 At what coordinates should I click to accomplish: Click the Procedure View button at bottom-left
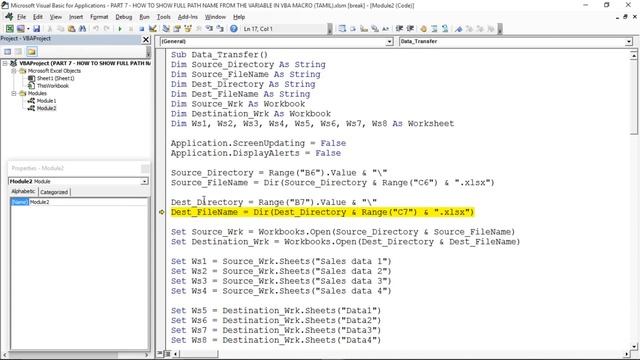click(x=160, y=353)
